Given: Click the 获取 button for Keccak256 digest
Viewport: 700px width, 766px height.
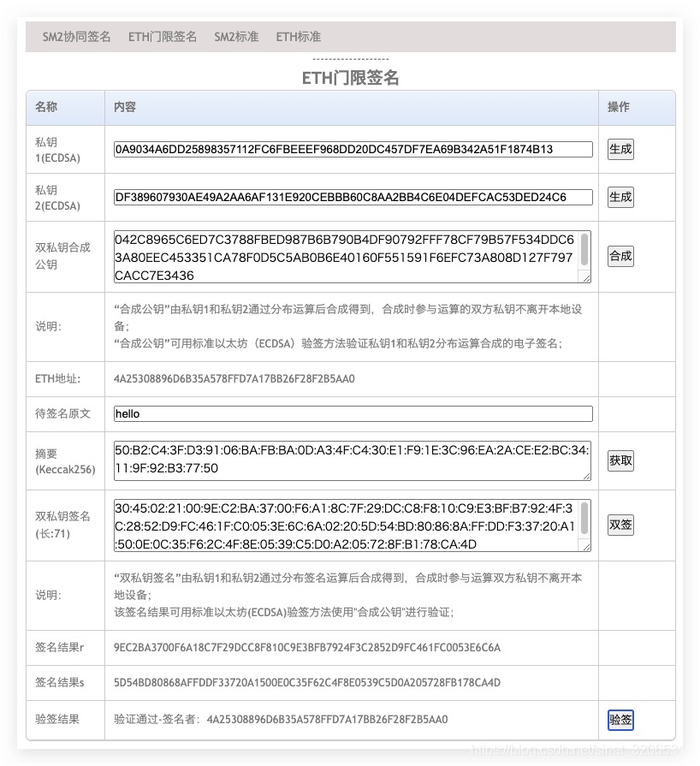Looking at the screenshot, I should (620, 460).
